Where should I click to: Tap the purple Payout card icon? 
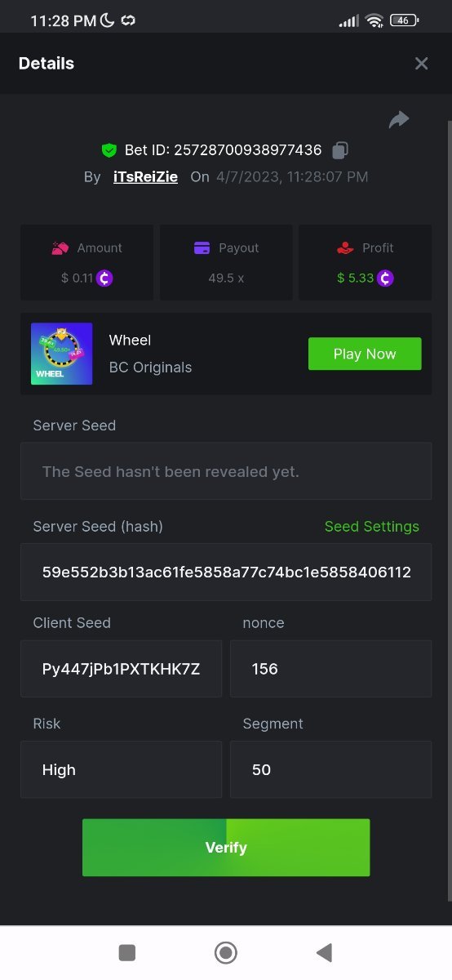click(202, 248)
